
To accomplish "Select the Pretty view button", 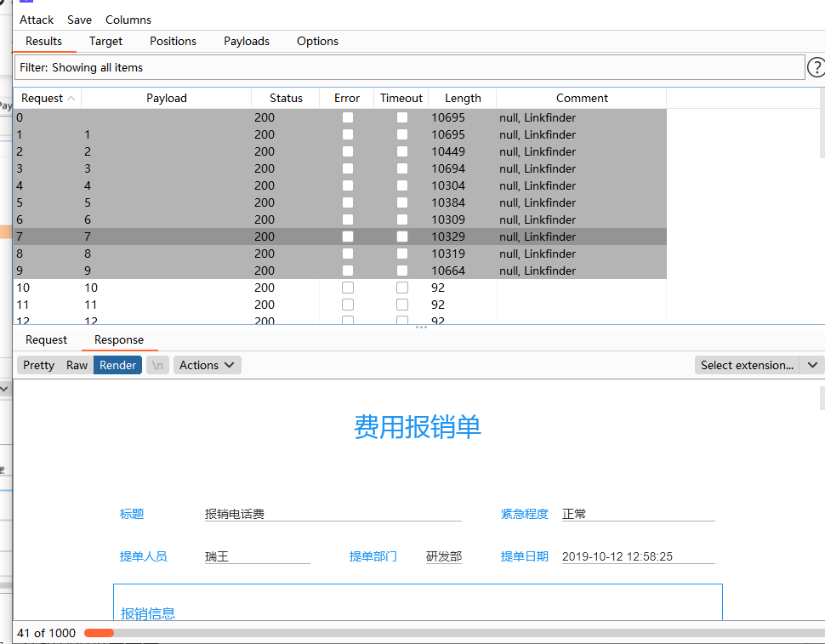I will click(x=38, y=365).
